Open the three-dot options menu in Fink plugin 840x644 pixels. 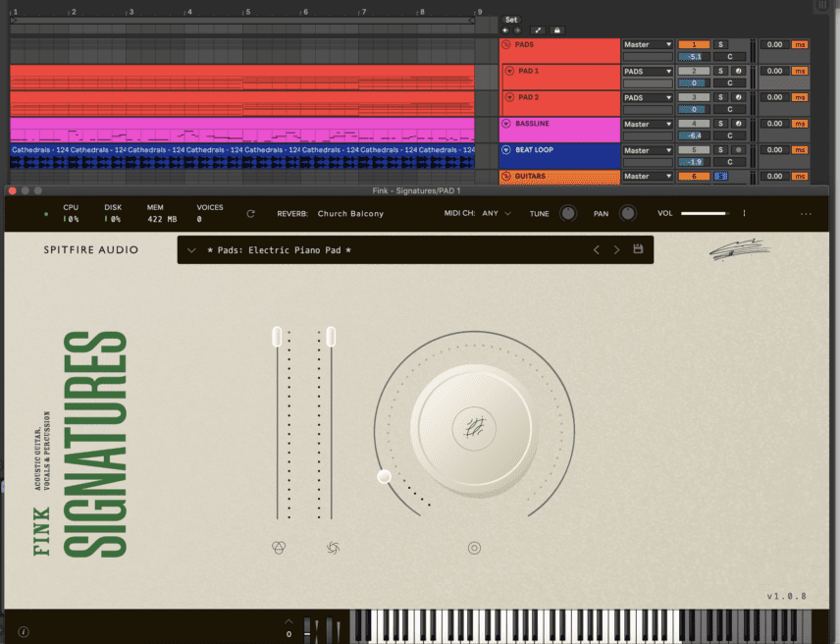[x=806, y=214]
